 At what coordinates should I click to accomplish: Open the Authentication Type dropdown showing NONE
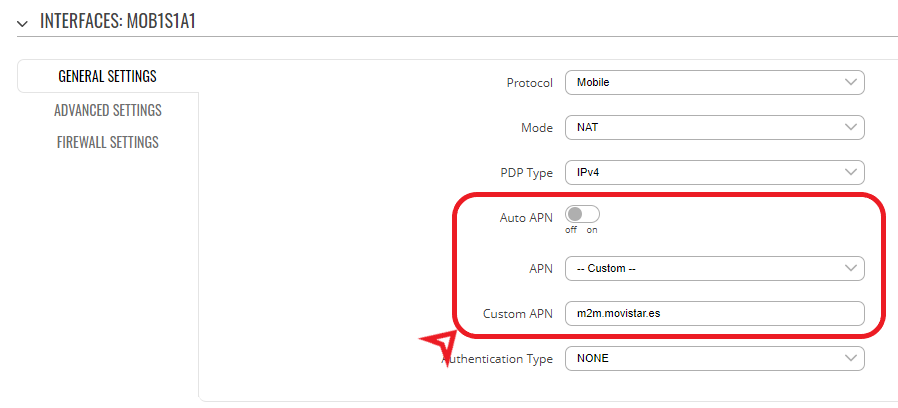point(713,358)
